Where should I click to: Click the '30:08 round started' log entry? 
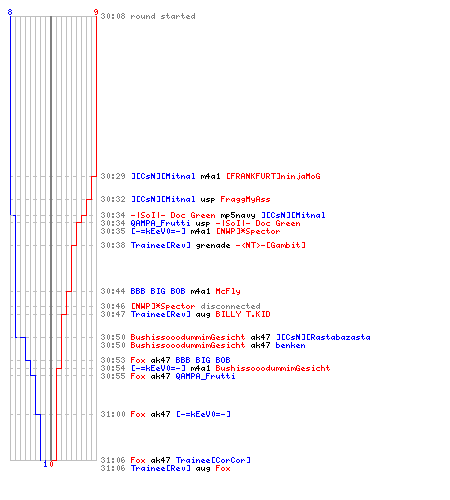(x=148, y=16)
